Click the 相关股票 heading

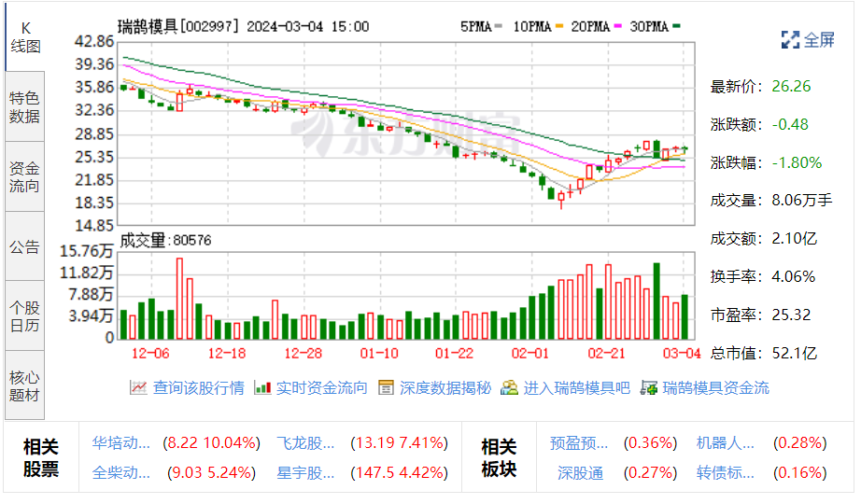pyautogui.click(x=41, y=457)
